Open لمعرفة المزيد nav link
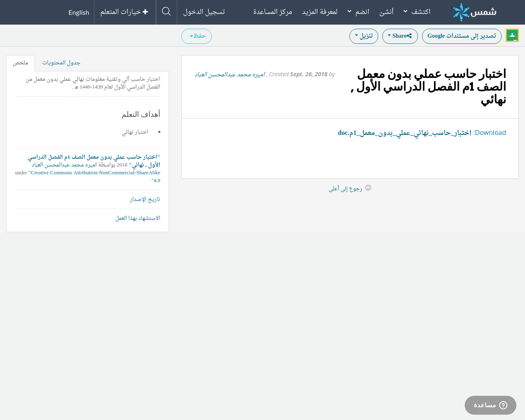The height and width of the screenshot is (420, 525). click(x=320, y=11)
